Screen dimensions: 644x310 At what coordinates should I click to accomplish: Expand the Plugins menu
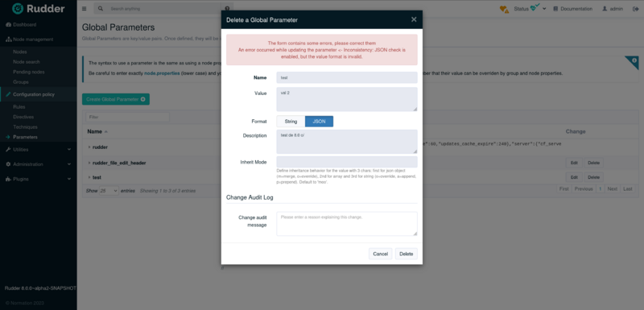tap(38, 179)
